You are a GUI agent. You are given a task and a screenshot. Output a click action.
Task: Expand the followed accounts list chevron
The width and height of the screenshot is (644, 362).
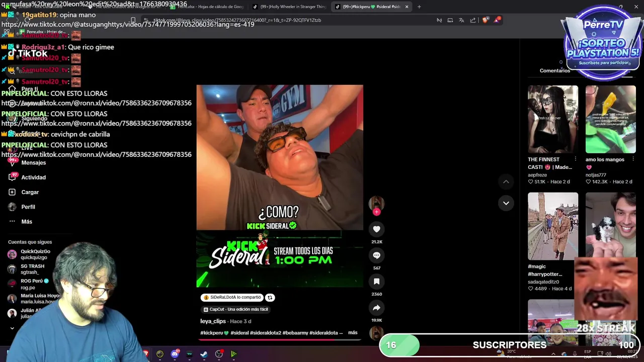[x=12, y=328]
